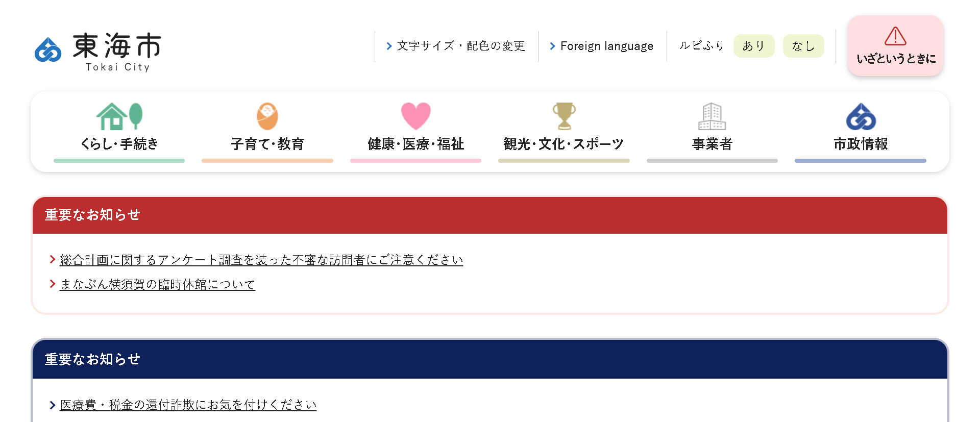Open the trophy icon for 観光・文化・スポーツ

564,116
